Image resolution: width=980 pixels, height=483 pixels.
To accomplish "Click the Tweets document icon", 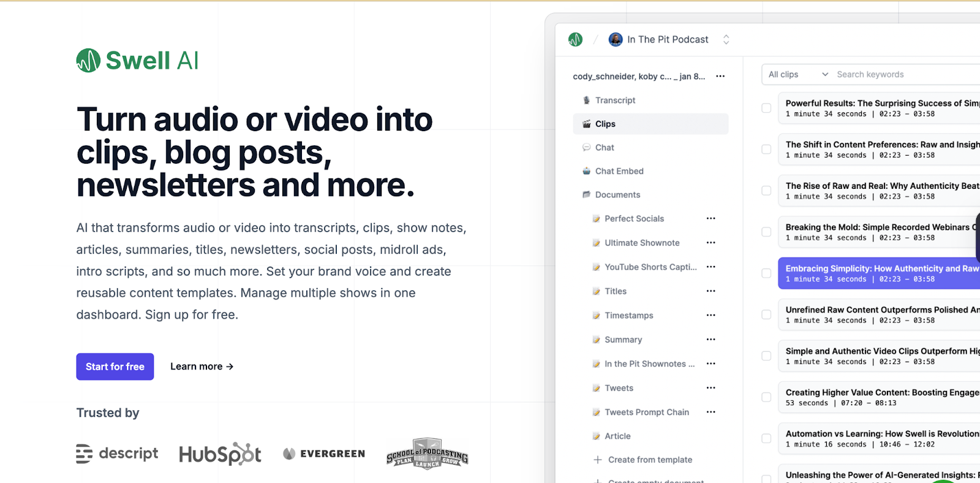I will [596, 388].
